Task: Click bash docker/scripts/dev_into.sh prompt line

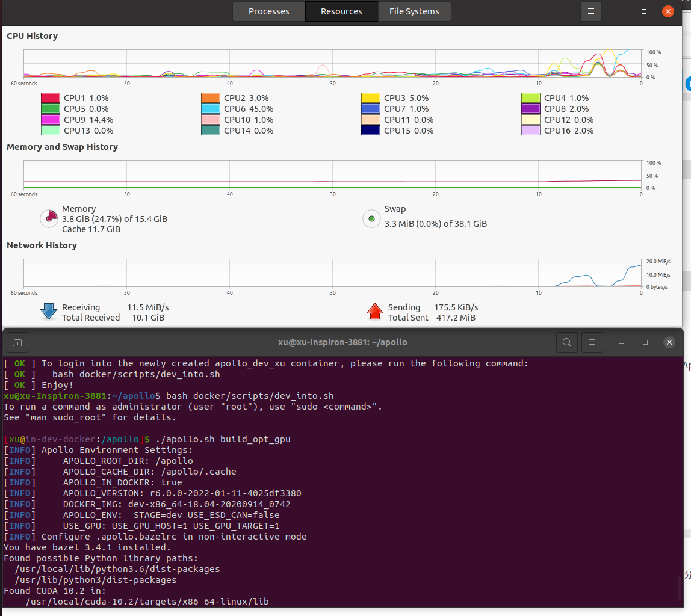Action: 169,396
